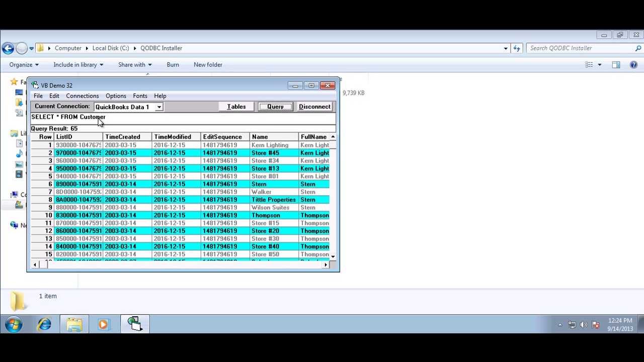Click the taskbar clock
This screenshot has width=644, height=362.
(x=620, y=324)
